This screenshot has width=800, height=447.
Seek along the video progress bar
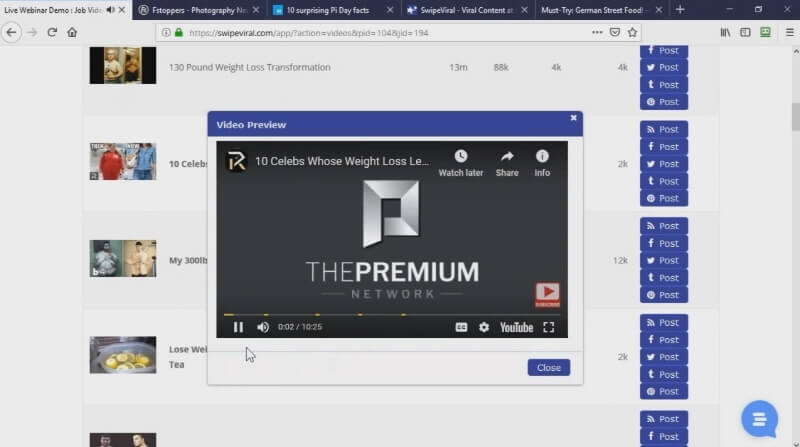(x=391, y=315)
